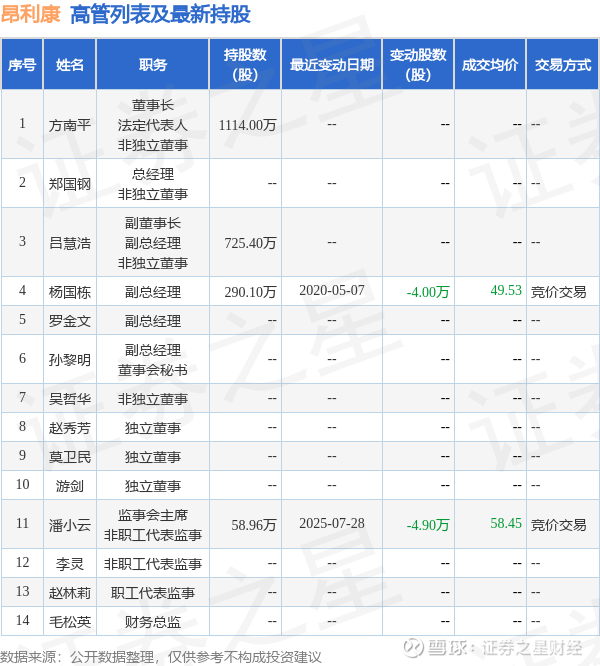
Task: Click the name 吕慧浩
Action: click(x=70, y=243)
